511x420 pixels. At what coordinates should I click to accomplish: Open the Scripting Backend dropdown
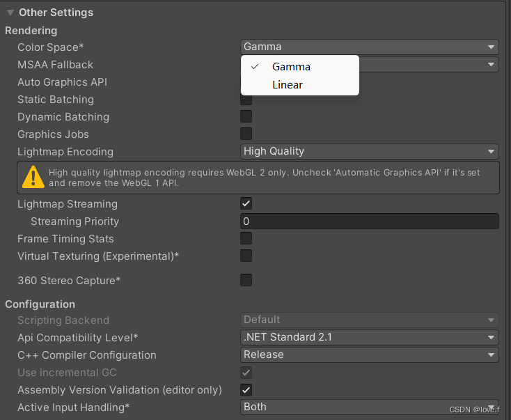pos(370,320)
